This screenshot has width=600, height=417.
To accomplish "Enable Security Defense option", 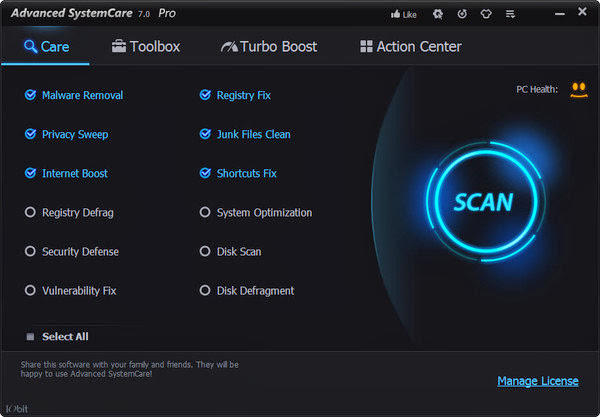I will (30, 251).
